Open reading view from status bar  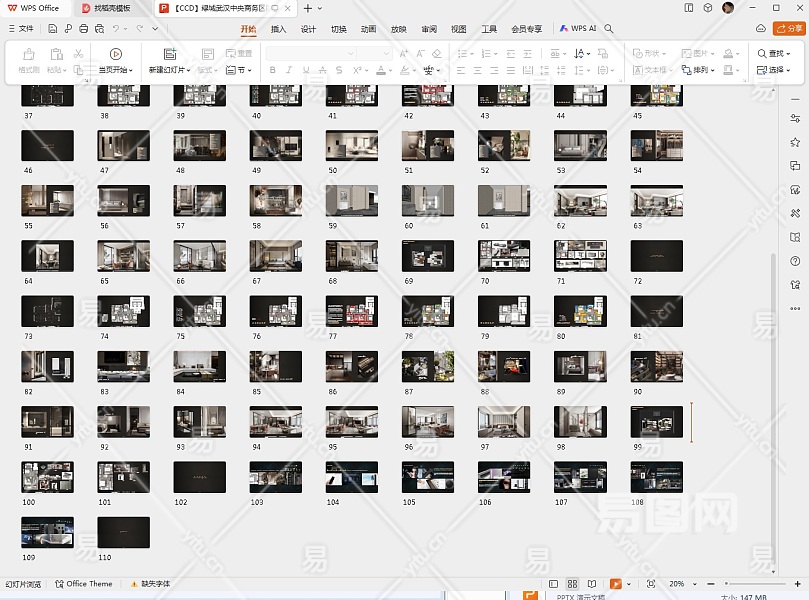[x=591, y=584]
